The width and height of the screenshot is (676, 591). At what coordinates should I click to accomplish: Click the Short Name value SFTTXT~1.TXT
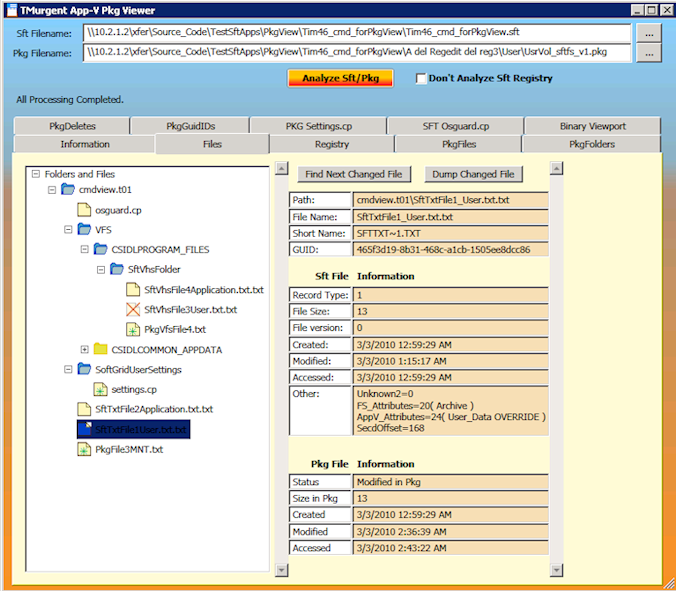pyautogui.click(x=451, y=233)
